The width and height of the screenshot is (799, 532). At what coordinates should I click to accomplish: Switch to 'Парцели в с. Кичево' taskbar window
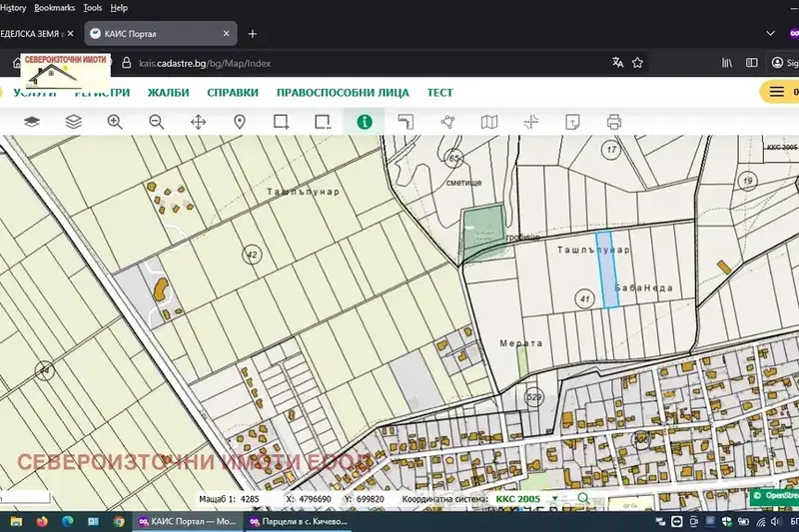click(298, 521)
